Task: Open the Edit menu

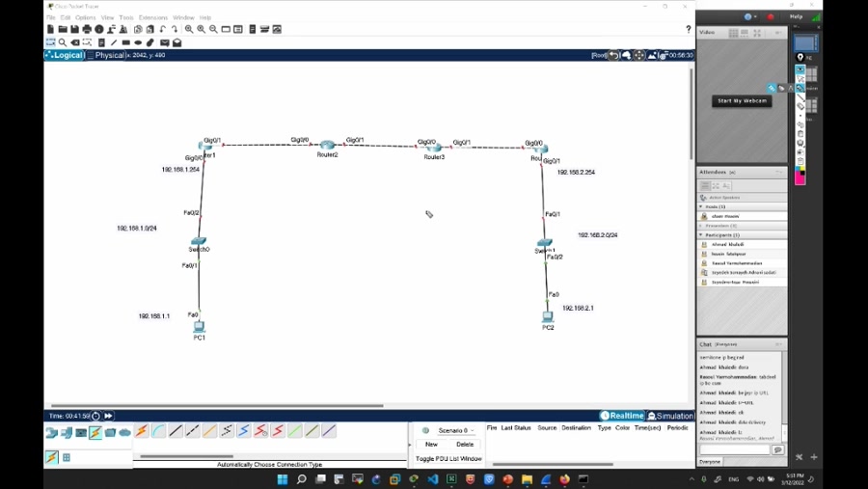Action: tap(66, 17)
